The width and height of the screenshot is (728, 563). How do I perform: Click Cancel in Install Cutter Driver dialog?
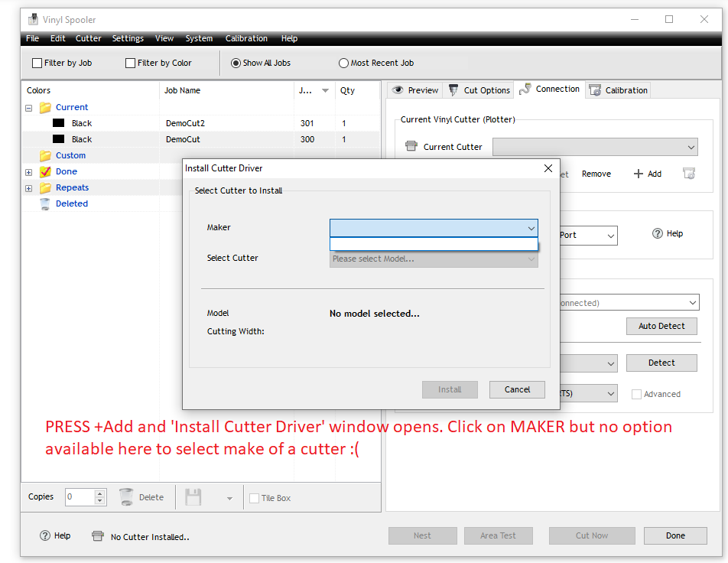[517, 389]
